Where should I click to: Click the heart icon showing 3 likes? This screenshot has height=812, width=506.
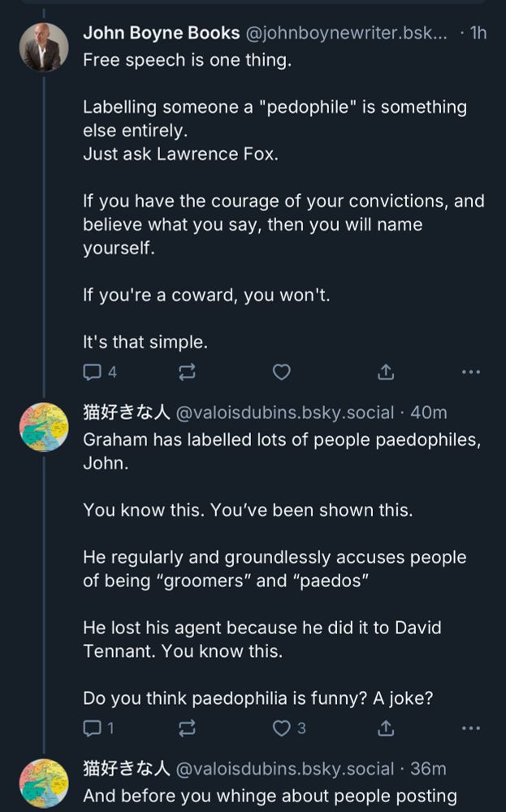coord(282,729)
